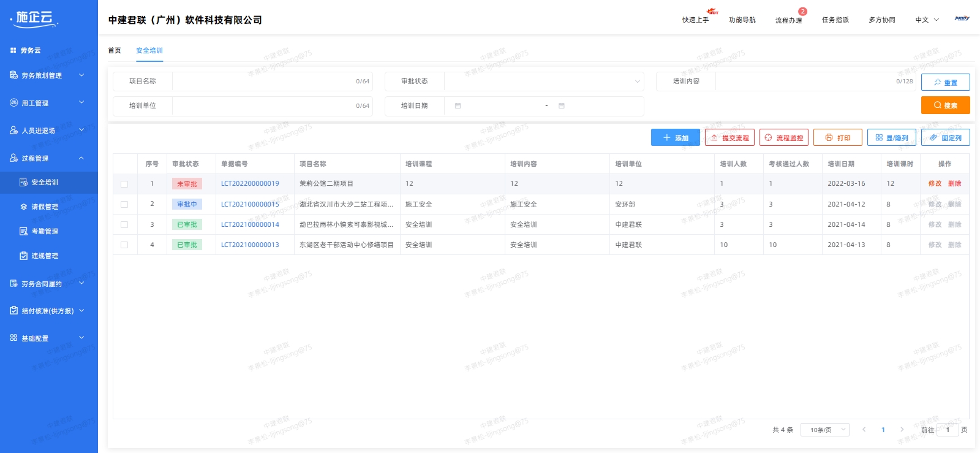This screenshot has width=980, height=453.
Task: Select the checkbox for row 1
Action: 124,184
